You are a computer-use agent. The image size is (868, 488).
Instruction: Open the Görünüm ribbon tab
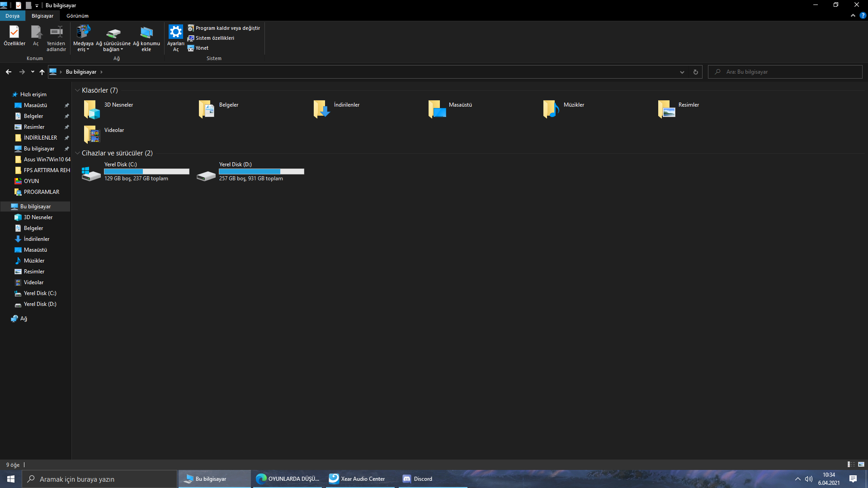77,16
